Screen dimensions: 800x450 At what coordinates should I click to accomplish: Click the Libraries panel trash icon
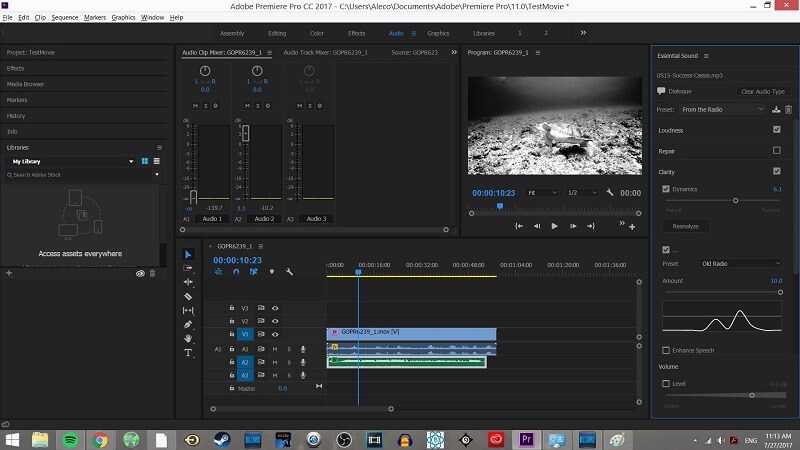152,273
